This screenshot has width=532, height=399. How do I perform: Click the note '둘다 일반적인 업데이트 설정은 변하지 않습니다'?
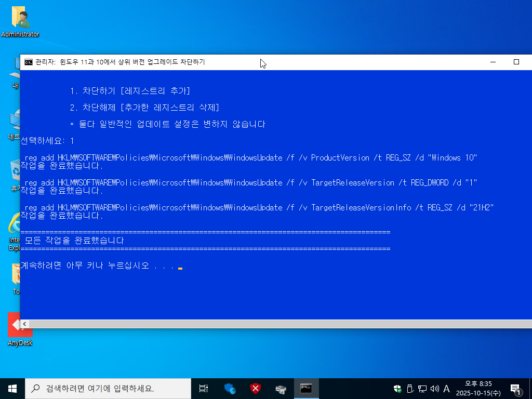click(x=171, y=124)
